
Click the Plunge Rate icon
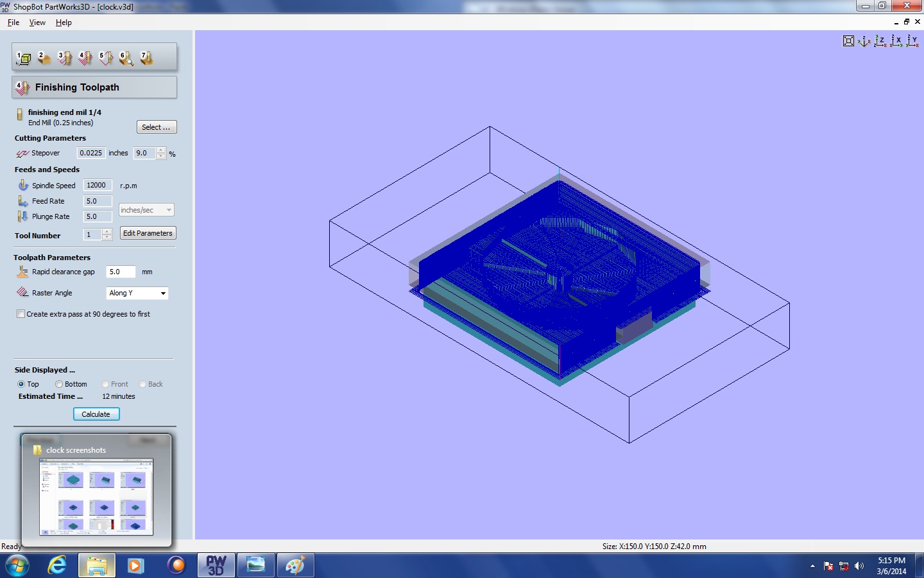[23, 216]
